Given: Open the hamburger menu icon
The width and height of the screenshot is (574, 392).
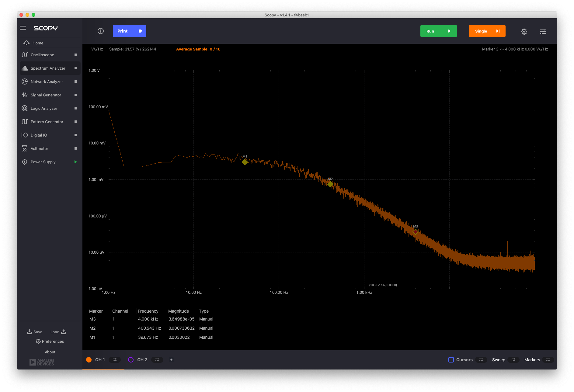Looking at the screenshot, I should 23,28.
